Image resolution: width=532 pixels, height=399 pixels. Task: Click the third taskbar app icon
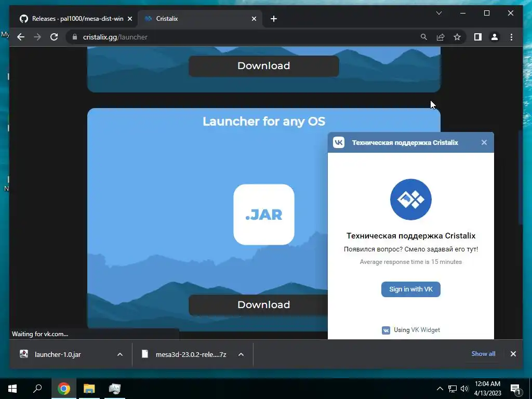coord(115,389)
